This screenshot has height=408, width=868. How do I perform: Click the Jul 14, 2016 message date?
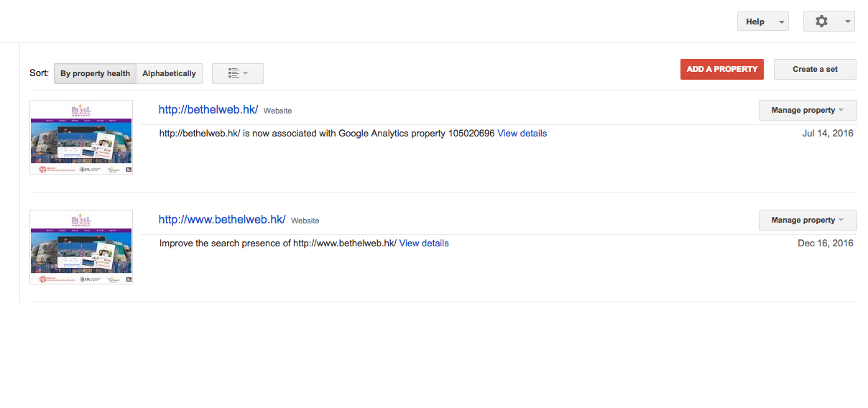828,134
